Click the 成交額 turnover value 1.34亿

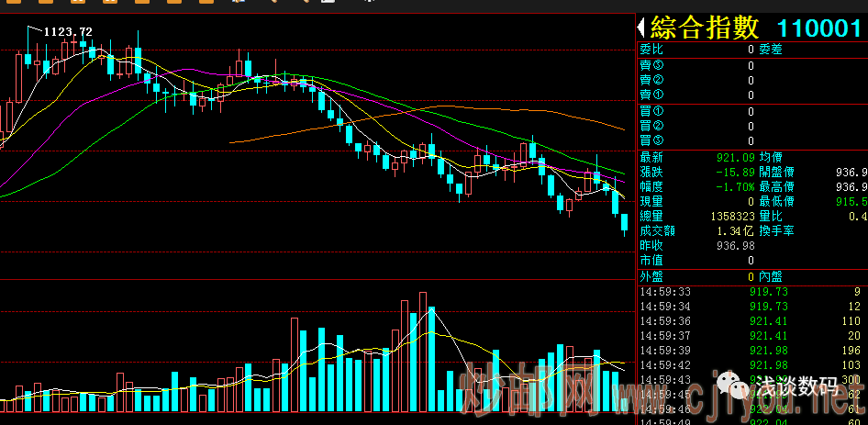point(736,230)
